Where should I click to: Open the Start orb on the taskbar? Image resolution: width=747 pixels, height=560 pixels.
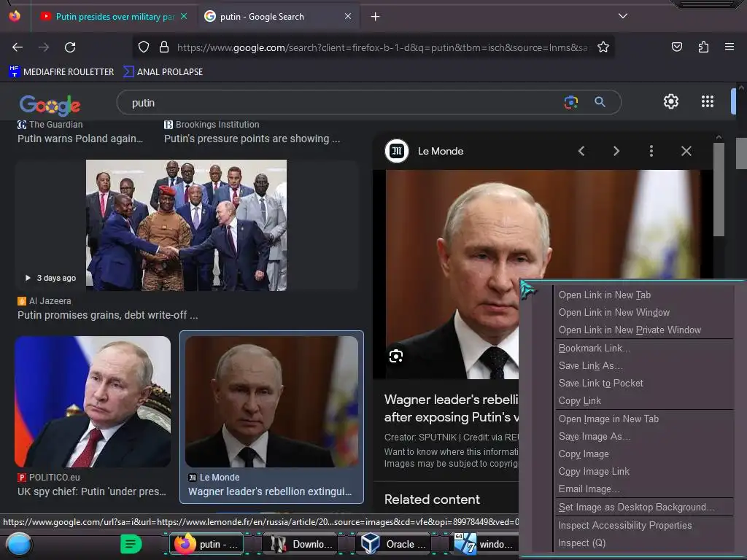(x=19, y=544)
